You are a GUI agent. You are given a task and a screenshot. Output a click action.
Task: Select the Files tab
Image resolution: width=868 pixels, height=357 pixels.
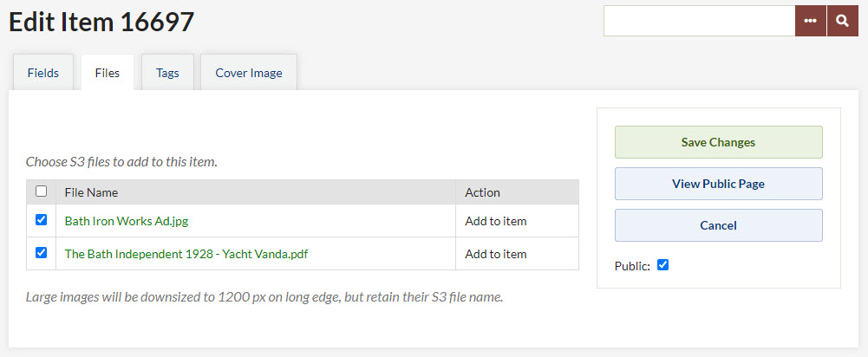point(108,73)
